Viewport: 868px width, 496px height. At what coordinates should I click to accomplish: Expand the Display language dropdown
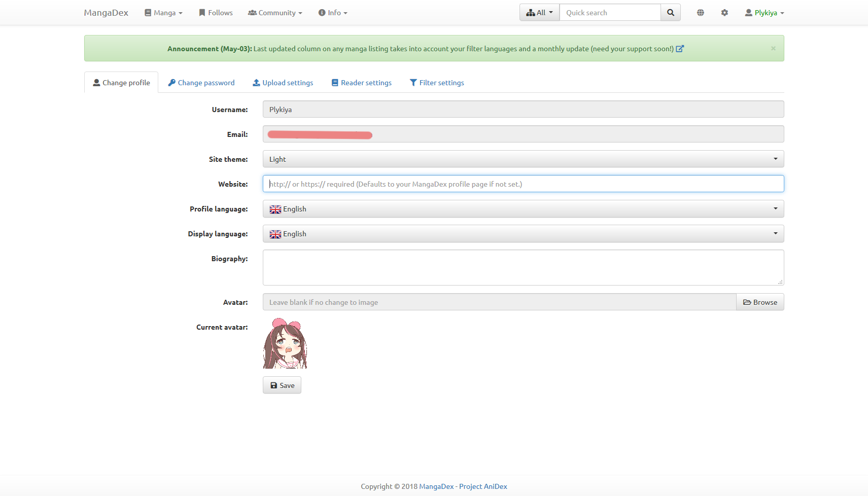[523, 234]
